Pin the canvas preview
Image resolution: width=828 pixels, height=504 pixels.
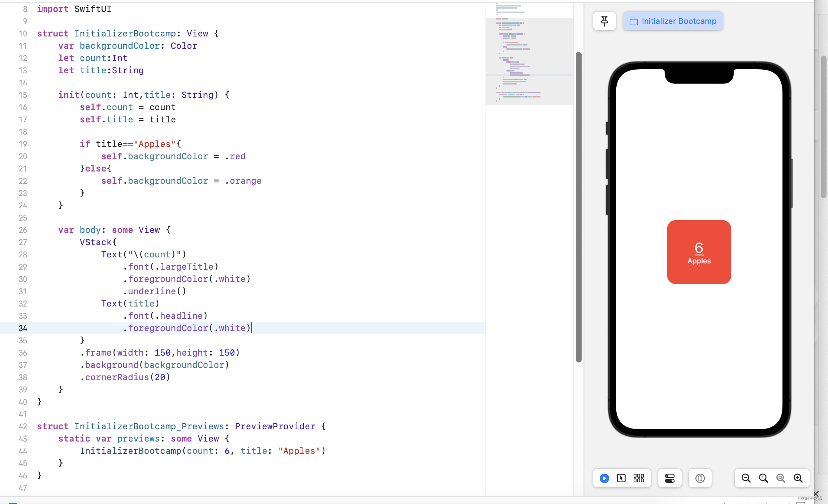pyautogui.click(x=604, y=21)
